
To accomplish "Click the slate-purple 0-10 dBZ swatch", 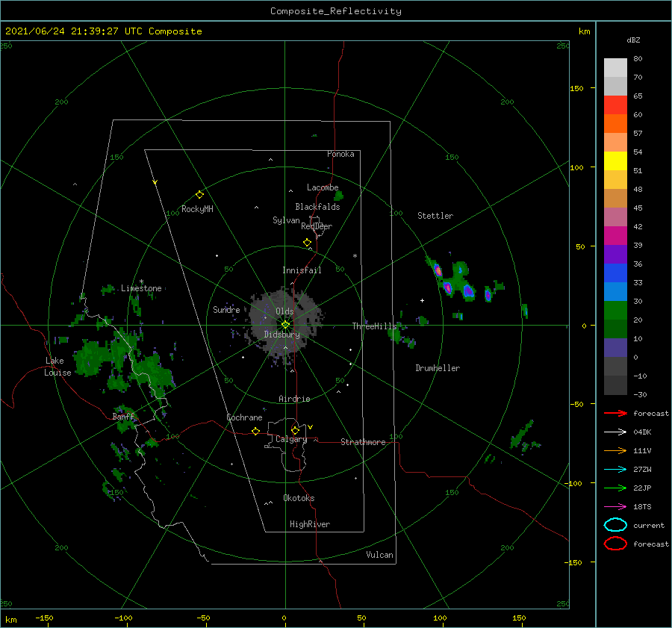I will coord(615,347).
